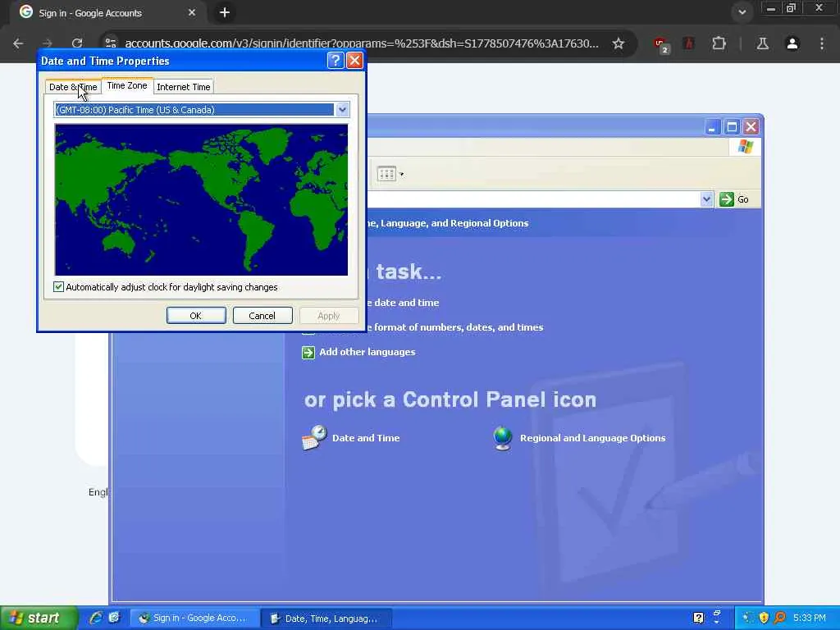Click the orange magnifier tray icon
840x630 pixels.
click(780, 619)
